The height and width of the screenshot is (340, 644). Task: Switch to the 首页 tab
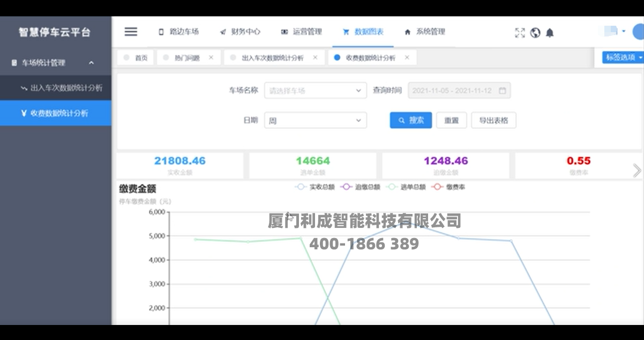pyautogui.click(x=136, y=57)
